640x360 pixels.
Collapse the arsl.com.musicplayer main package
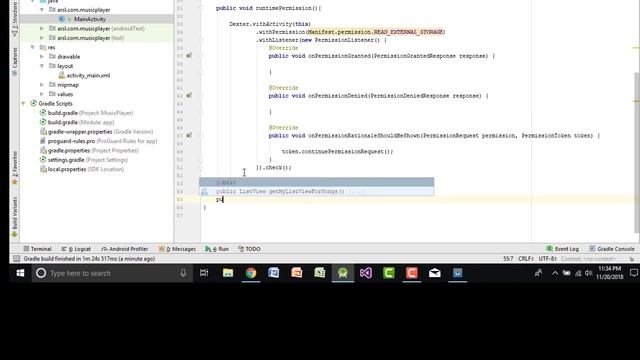point(42,9)
